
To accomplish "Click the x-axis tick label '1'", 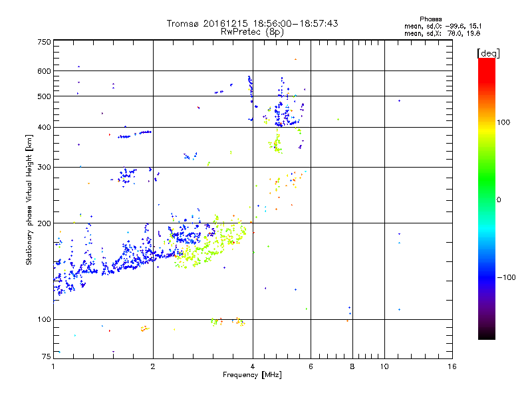I will [53, 366].
